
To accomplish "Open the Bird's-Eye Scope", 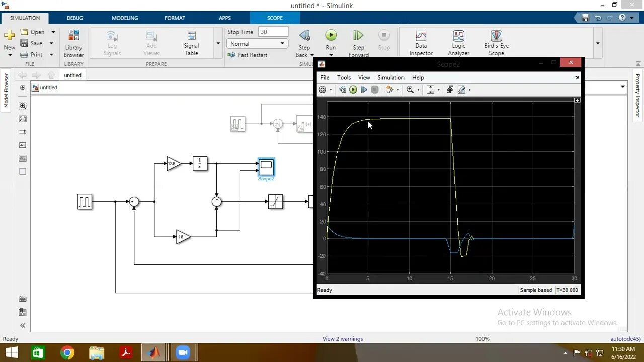I will [x=496, y=43].
